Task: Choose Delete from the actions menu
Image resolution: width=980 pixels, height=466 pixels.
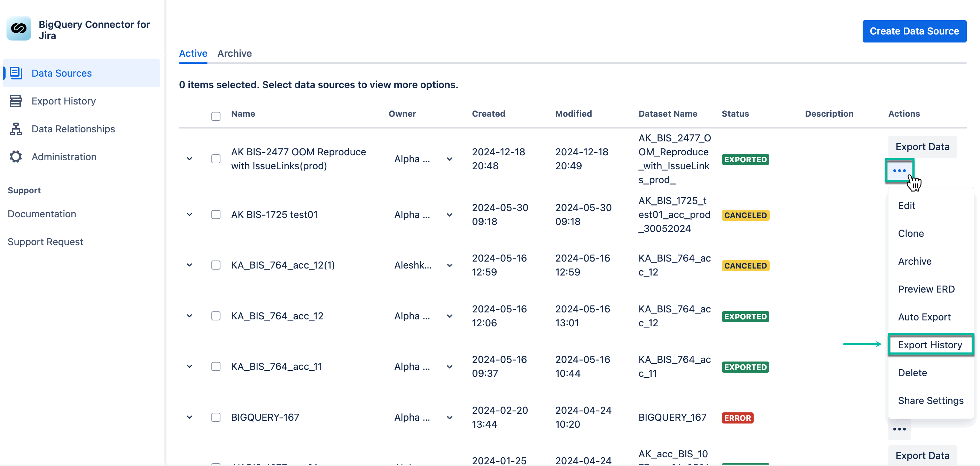Action: [931, 373]
